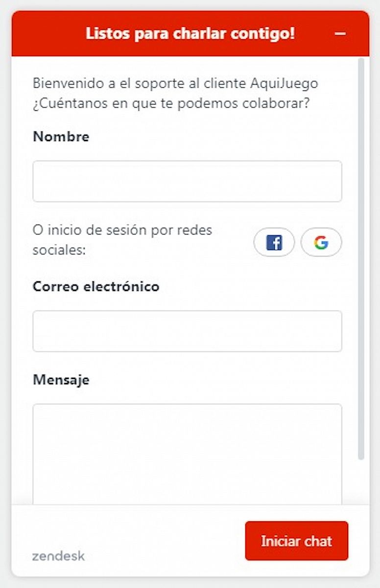Screen dimensions: 380x588
Task: Sign in with the Facebook icon
Action: [x=274, y=243]
